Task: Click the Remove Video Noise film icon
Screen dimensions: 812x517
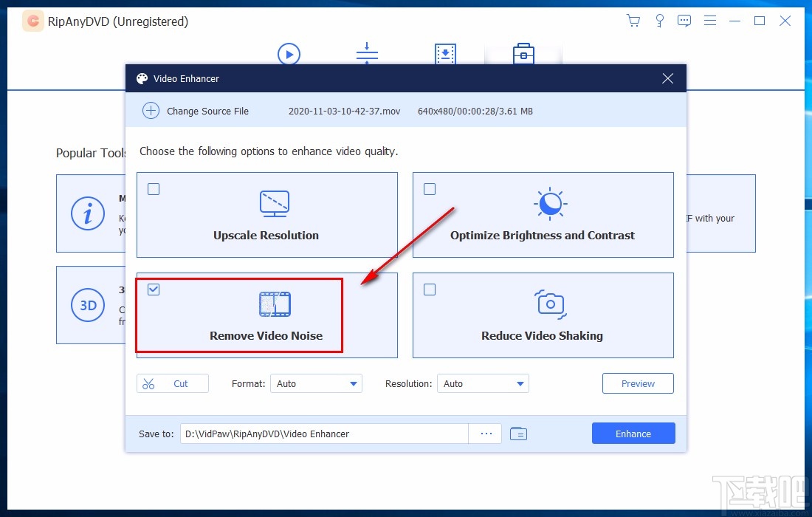Action: (x=275, y=304)
